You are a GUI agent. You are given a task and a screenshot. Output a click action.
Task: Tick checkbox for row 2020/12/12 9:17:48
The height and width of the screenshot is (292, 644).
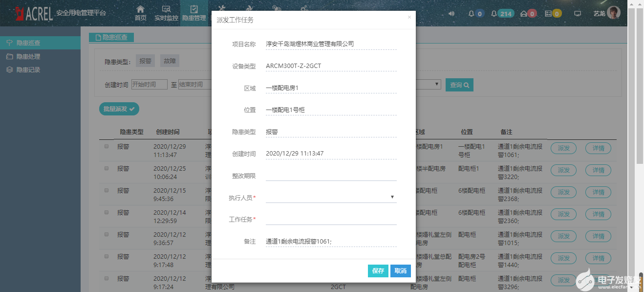107,256
